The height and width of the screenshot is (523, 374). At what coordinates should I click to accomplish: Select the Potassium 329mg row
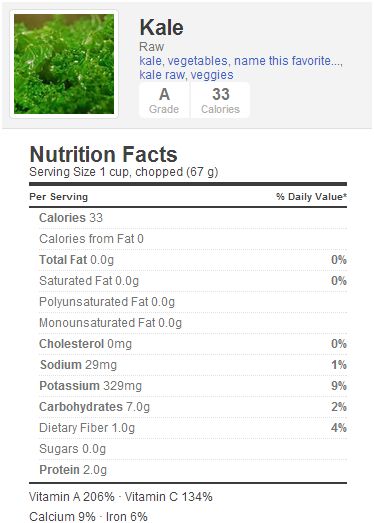click(193, 386)
